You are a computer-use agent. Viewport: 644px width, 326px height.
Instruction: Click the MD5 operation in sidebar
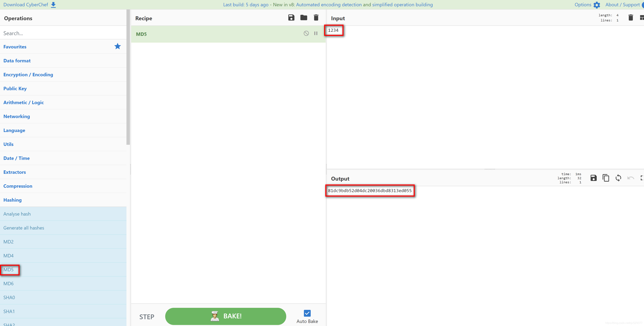[x=9, y=269]
